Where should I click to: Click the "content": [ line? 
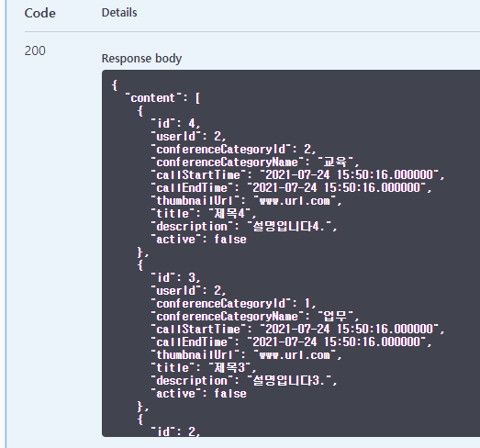(x=162, y=98)
